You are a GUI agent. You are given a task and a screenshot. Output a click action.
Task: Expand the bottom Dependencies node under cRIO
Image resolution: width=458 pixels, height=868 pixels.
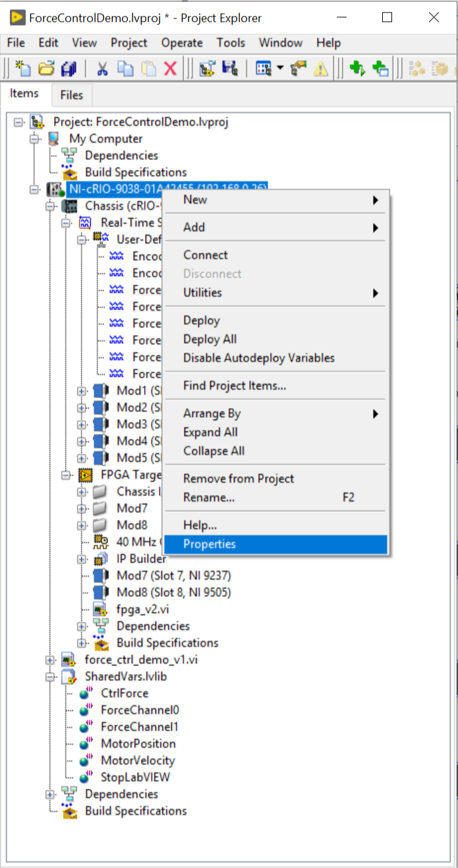50,794
